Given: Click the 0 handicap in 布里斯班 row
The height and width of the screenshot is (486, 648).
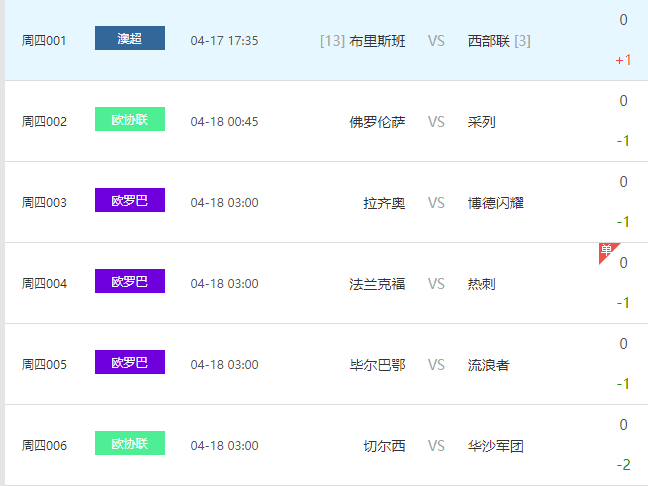Looking at the screenshot, I should point(624,20).
